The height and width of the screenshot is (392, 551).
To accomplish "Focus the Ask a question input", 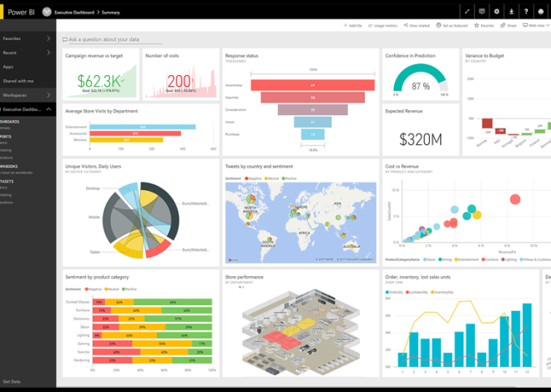I will 115,39.
